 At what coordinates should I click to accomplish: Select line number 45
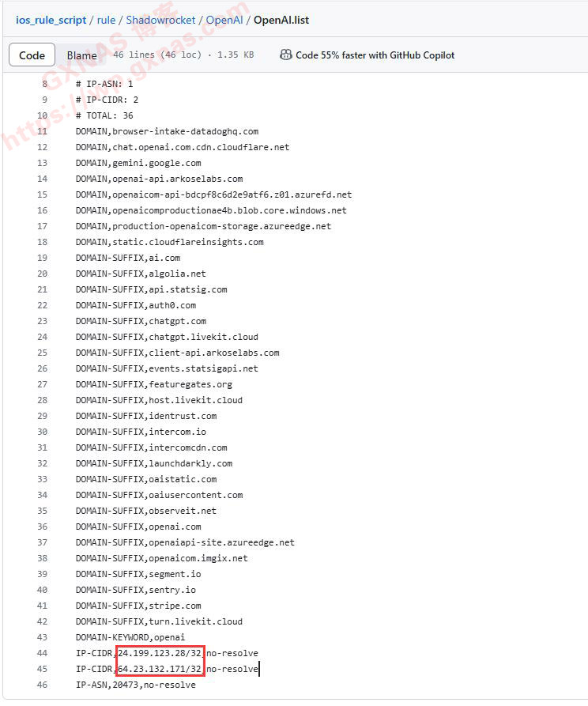click(x=42, y=669)
